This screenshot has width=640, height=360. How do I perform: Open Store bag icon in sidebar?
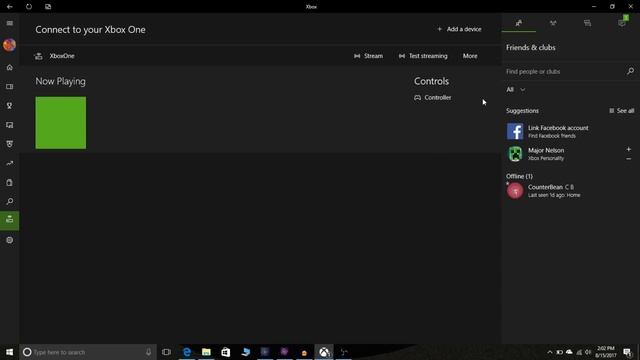point(9,182)
